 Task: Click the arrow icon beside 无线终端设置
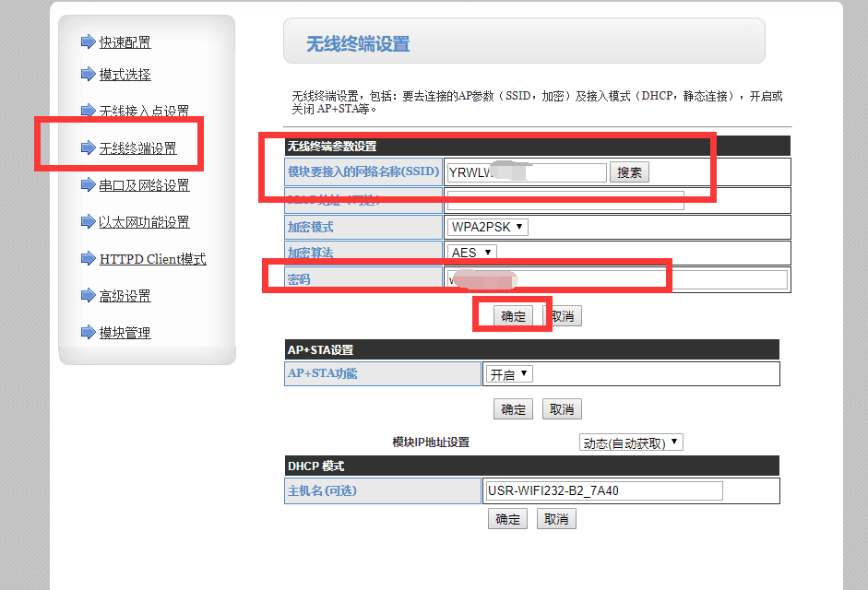pyautogui.click(x=88, y=147)
